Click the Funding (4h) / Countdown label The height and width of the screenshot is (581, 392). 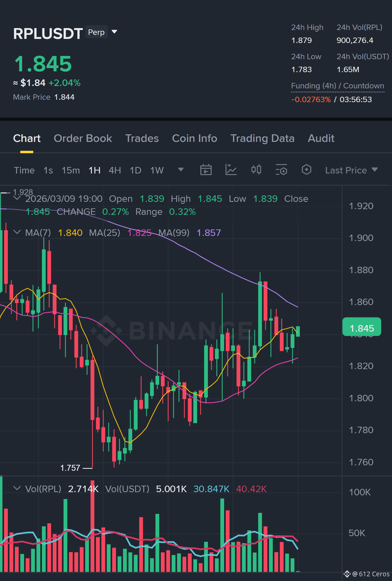(x=337, y=86)
